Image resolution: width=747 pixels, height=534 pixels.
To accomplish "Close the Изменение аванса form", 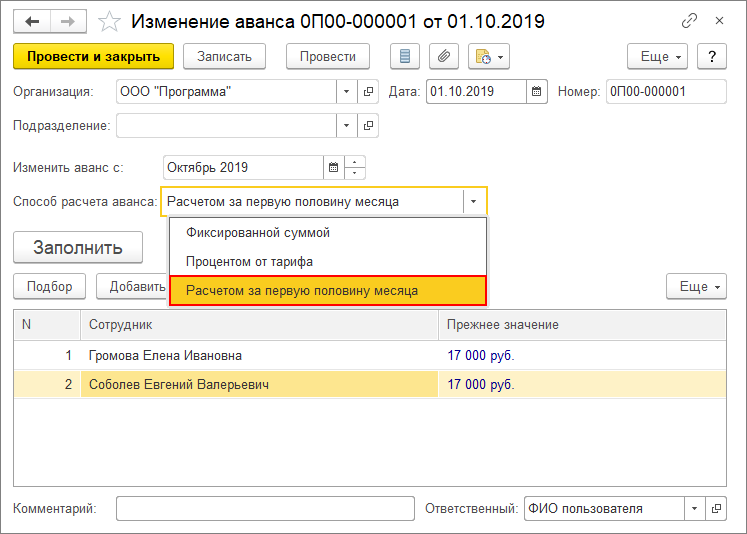I will pyautogui.click(x=719, y=21).
